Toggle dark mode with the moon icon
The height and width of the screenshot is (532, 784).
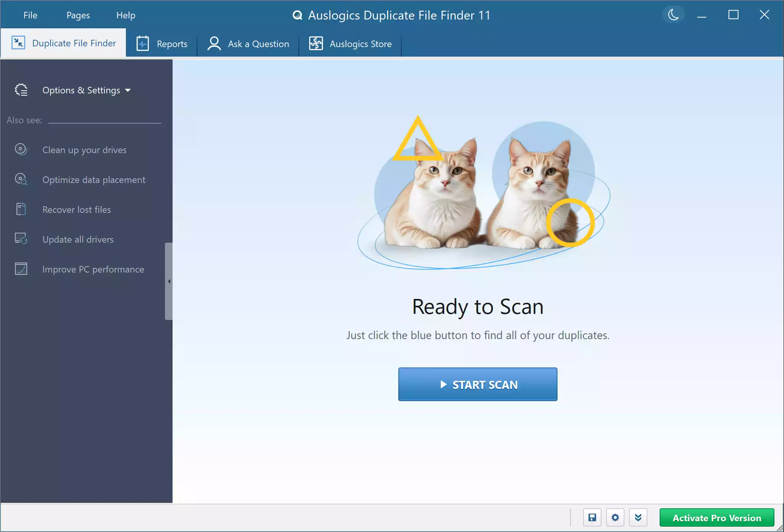(x=673, y=15)
